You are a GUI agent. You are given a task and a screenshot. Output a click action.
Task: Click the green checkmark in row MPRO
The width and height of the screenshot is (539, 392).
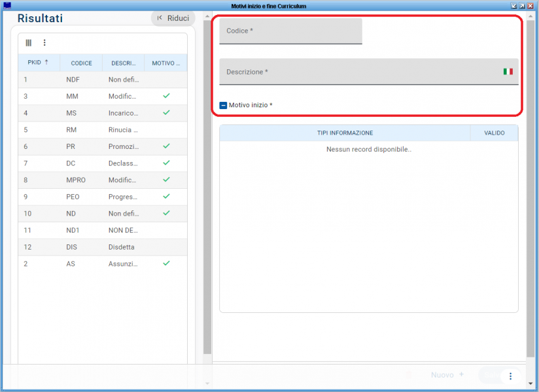coord(166,180)
